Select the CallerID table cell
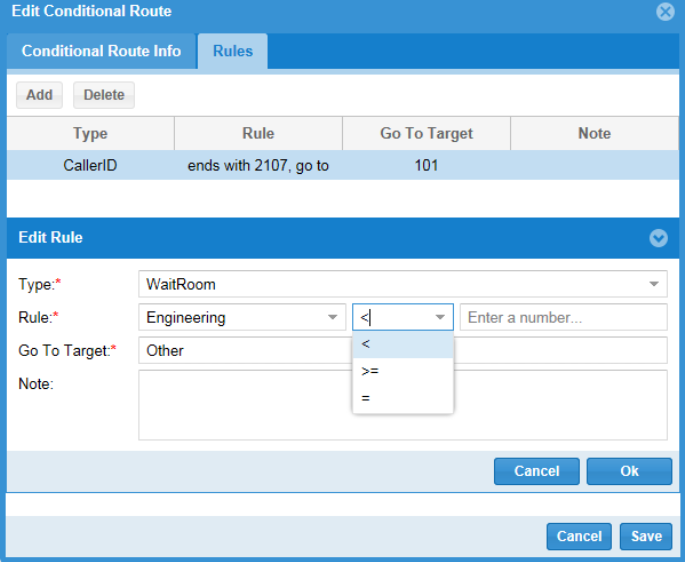This screenshot has width=685, height=563. coord(90,165)
